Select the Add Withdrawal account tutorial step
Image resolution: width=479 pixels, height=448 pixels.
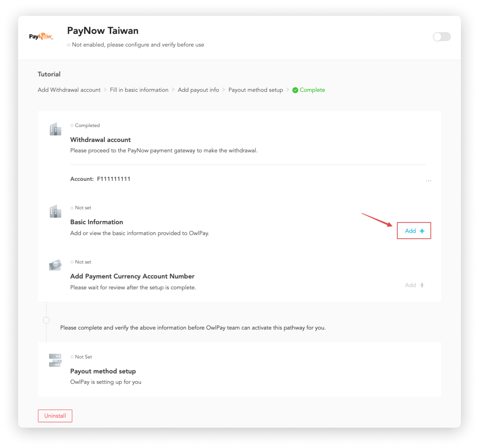click(x=69, y=90)
